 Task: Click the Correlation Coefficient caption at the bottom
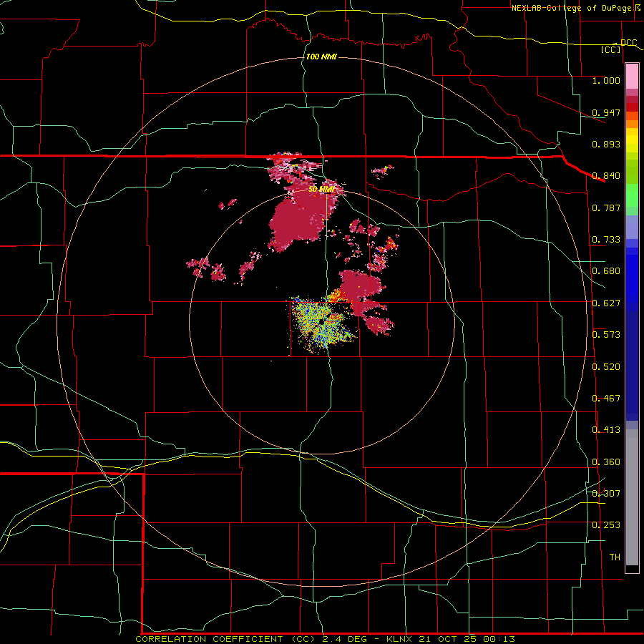point(325,639)
